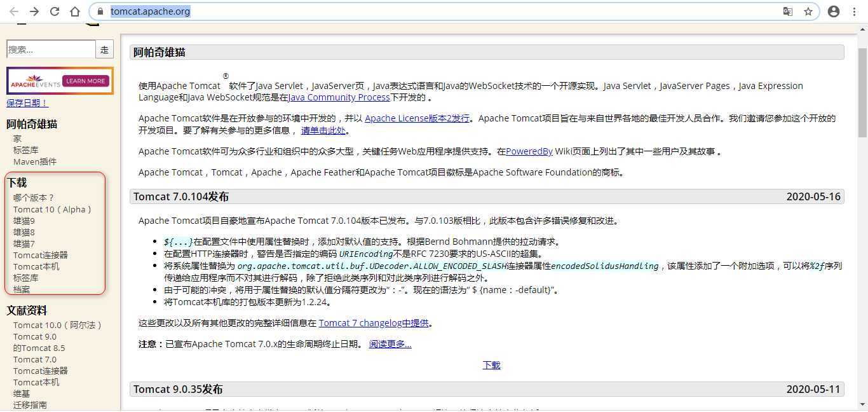Open the Chrome three-dot menu
Screen dimensions: 868x412
(854, 11)
